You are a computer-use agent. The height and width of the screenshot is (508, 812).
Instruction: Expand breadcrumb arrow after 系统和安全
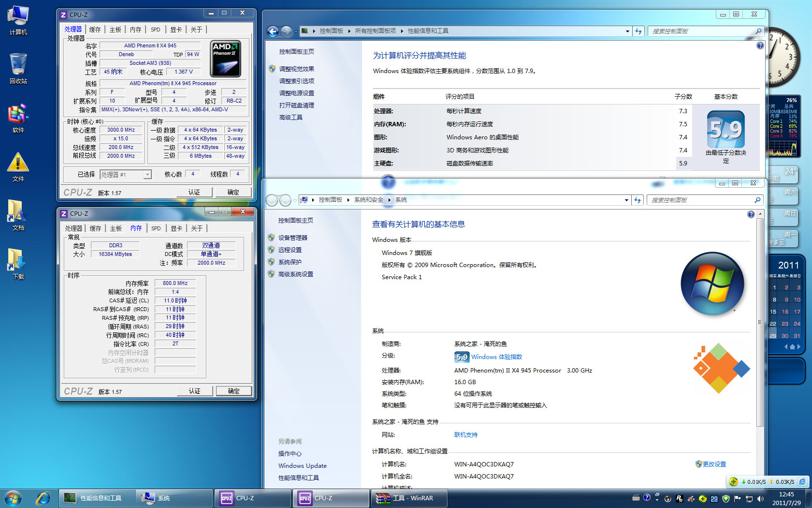tap(389, 200)
